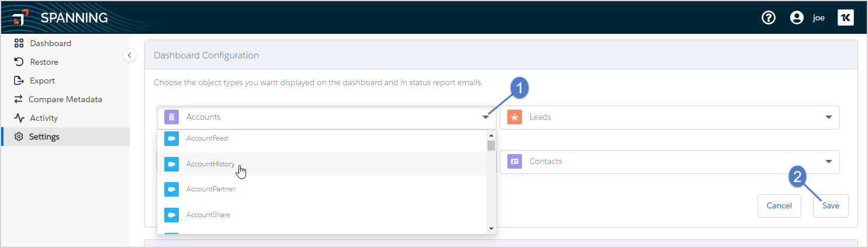Click the Dashboard grid icon in sidebar
Image resolution: width=868 pixels, height=248 pixels.
click(19, 43)
